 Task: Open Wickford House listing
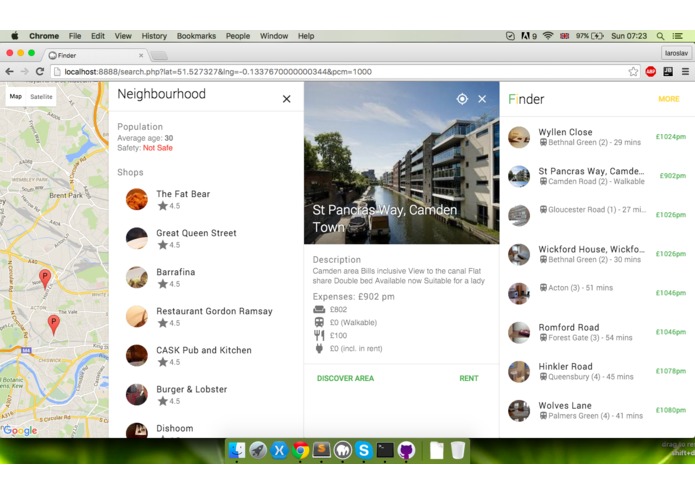point(597,254)
